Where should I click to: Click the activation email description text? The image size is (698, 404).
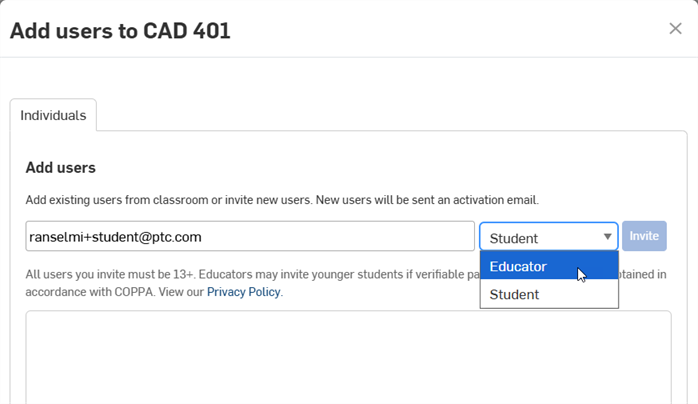coord(282,200)
